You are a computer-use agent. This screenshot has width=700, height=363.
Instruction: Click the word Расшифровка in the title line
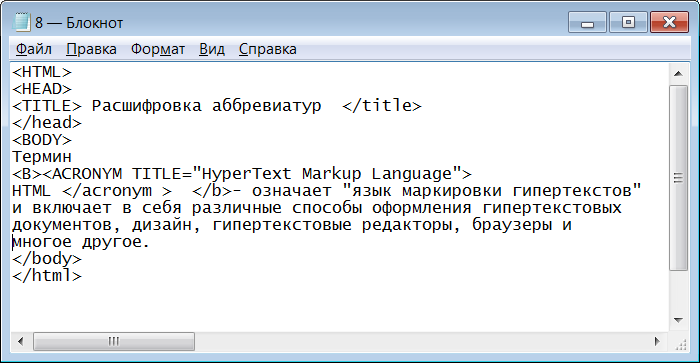pyautogui.click(x=146, y=106)
